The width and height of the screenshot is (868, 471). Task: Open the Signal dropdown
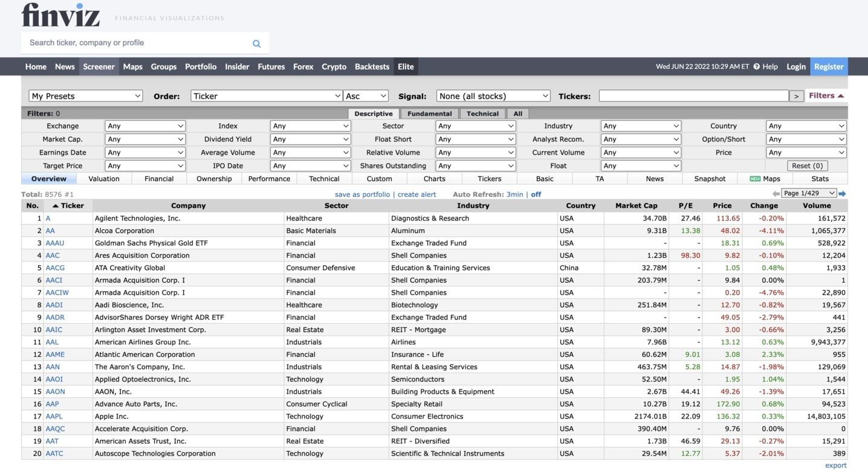coord(493,95)
